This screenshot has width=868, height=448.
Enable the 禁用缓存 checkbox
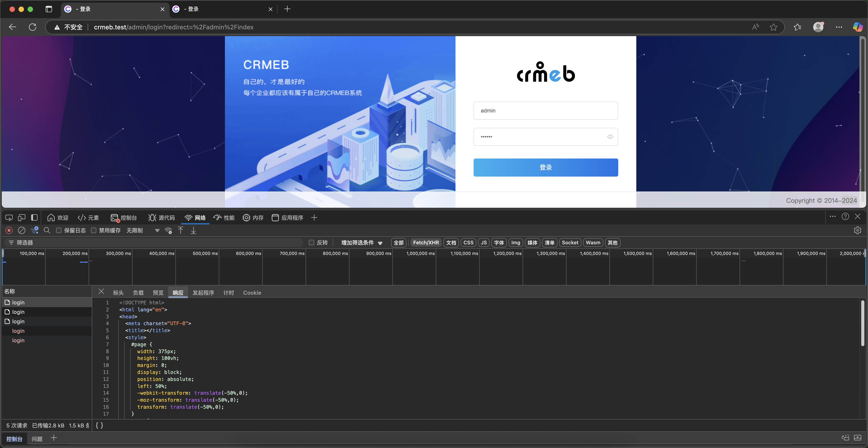point(93,230)
